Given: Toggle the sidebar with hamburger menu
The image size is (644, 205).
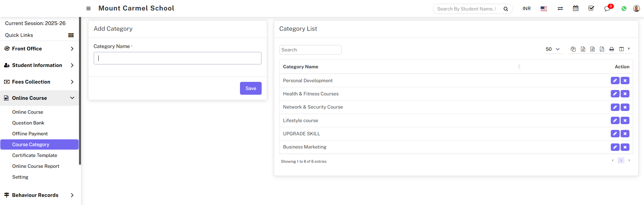Looking at the screenshot, I should pyautogui.click(x=88, y=8).
